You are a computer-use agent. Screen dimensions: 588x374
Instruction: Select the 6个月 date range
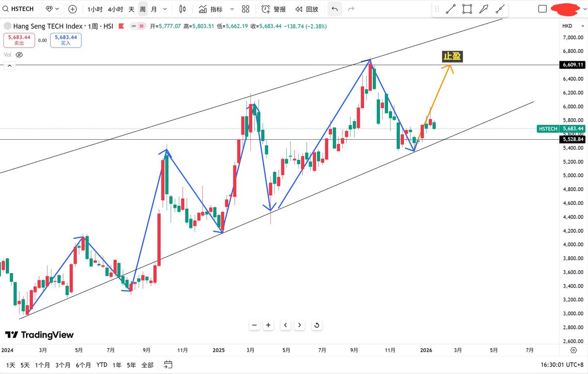click(x=84, y=365)
